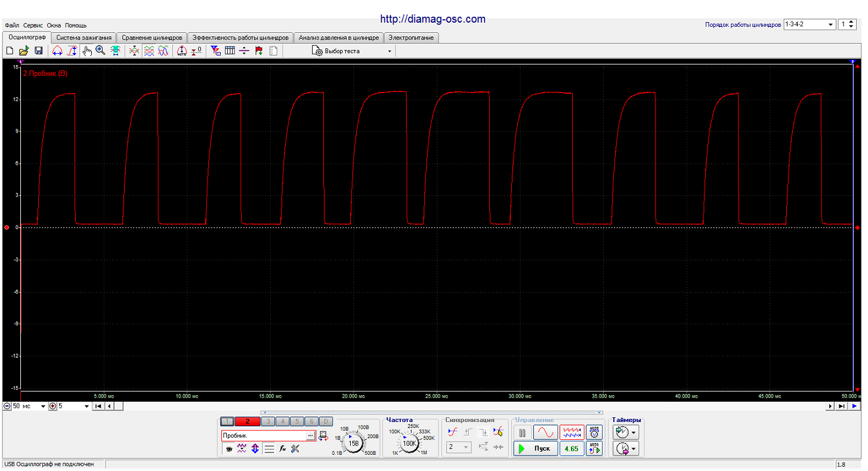This screenshot has height=471, width=868.
Task: Select sine wave display mode in Управление
Action: (x=546, y=433)
